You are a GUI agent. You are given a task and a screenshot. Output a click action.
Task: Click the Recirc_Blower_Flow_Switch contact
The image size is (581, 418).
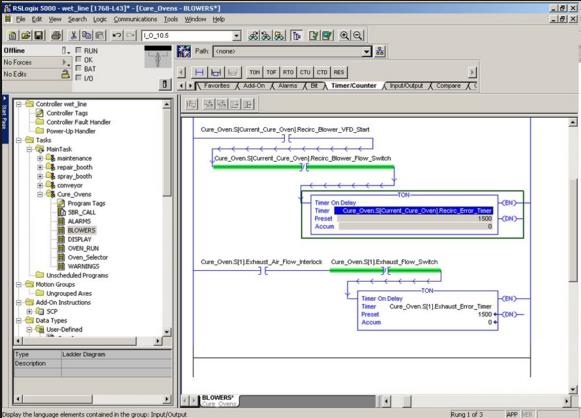click(x=303, y=167)
